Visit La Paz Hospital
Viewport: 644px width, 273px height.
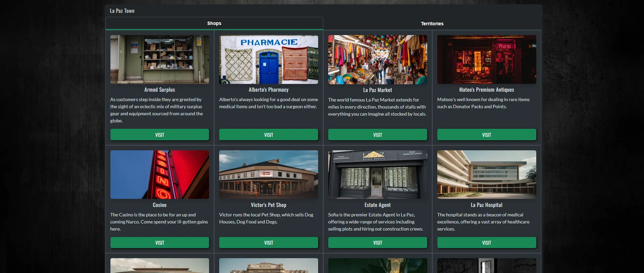pos(486,243)
